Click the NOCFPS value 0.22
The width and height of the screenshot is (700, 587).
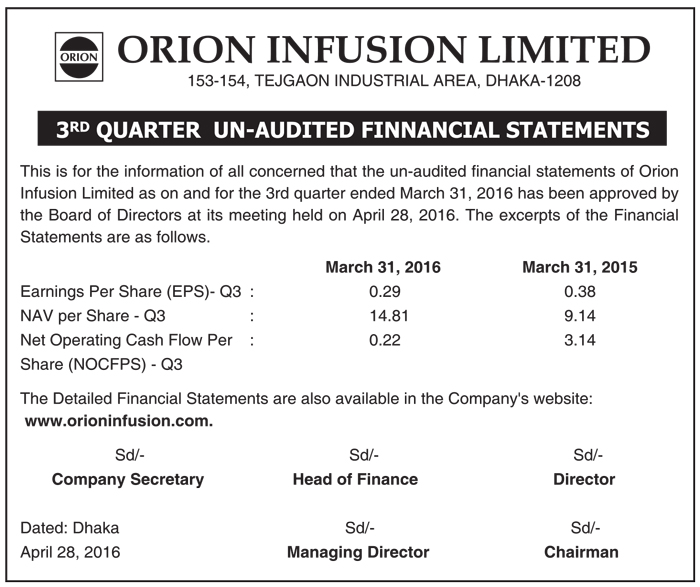coord(383,341)
